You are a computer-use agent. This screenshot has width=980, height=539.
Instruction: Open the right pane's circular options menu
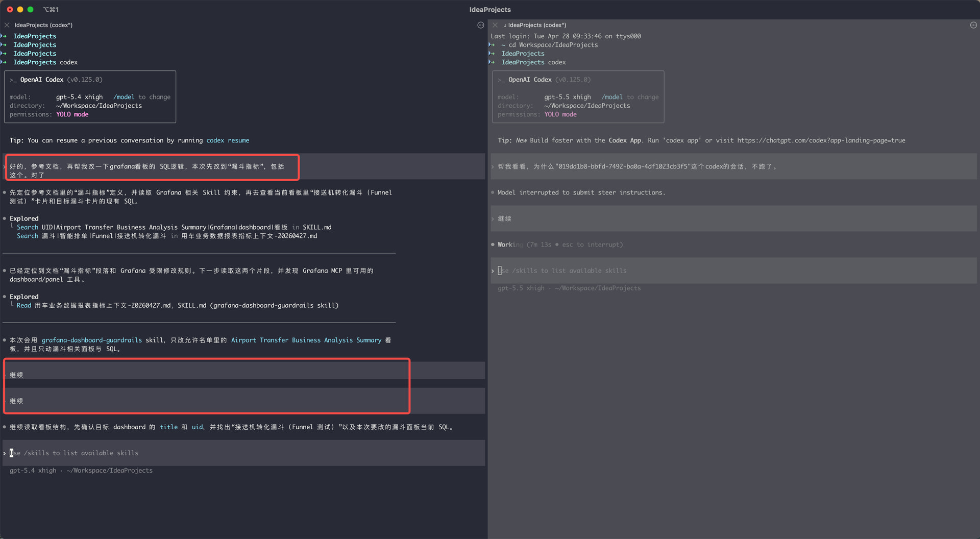973,25
